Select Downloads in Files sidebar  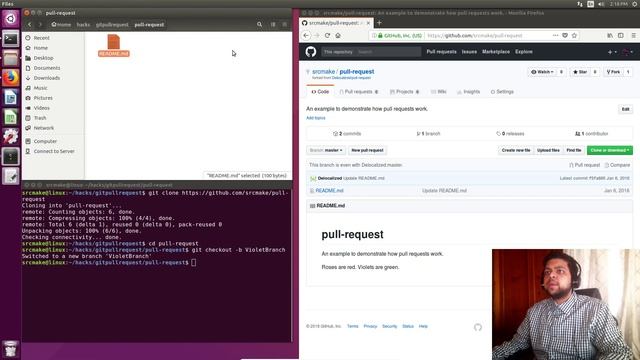47,78
